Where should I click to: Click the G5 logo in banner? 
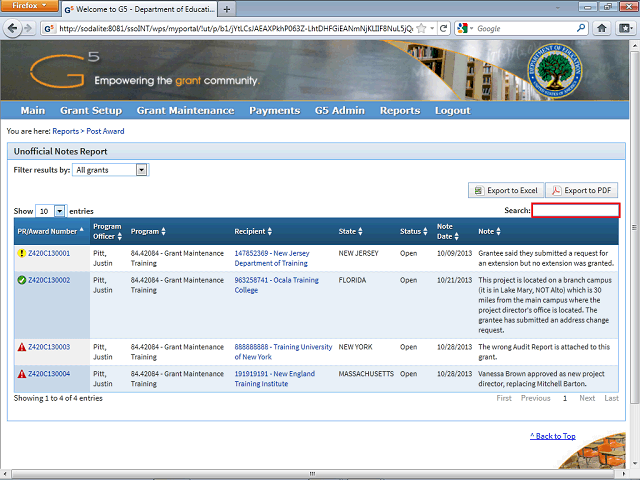[62, 71]
